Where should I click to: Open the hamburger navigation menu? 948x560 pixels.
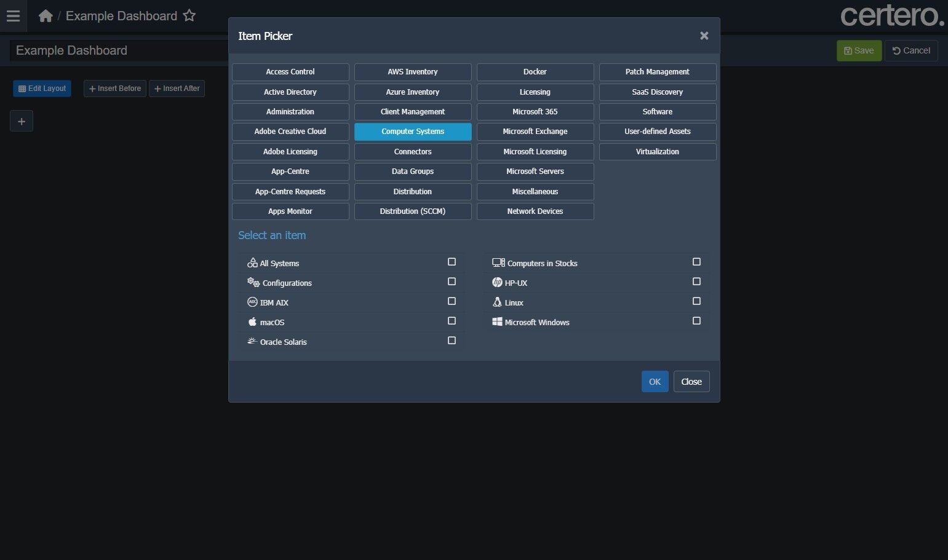13,16
